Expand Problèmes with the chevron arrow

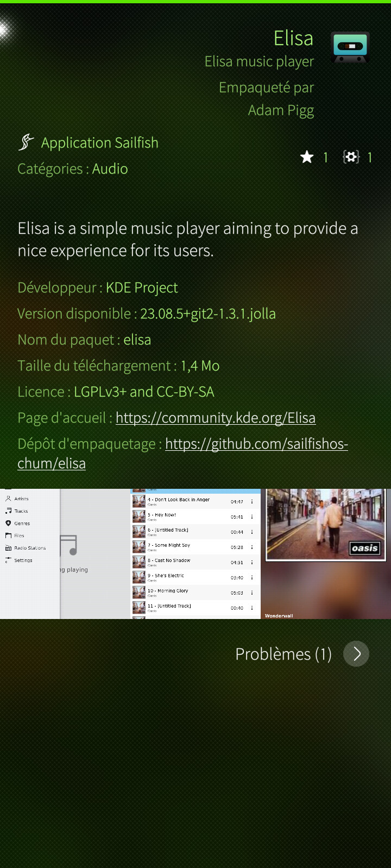click(x=356, y=654)
